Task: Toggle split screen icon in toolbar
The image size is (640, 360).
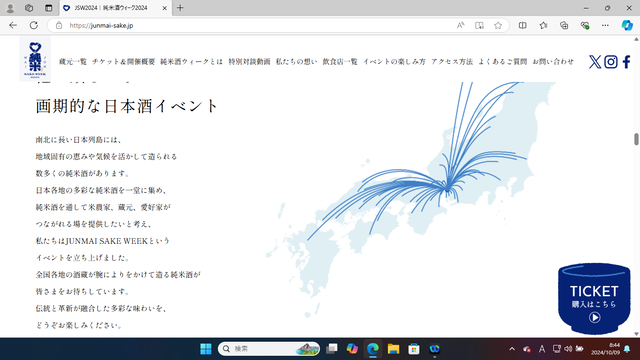Action: click(x=522, y=25)
